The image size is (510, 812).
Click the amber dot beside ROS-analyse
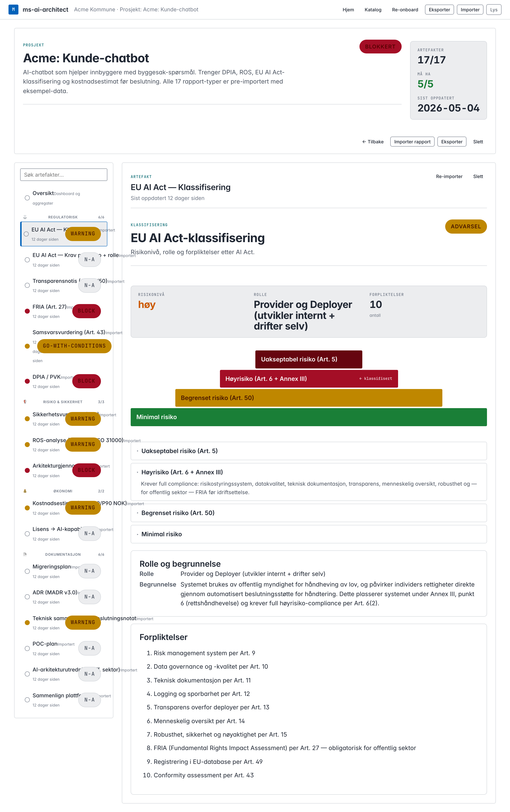27,445
